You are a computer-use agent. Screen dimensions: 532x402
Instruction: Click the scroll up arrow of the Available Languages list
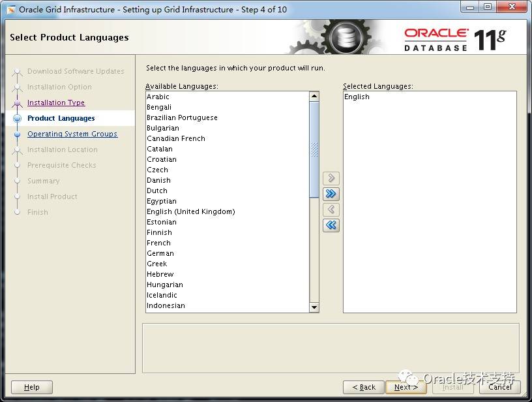[314, 97]
